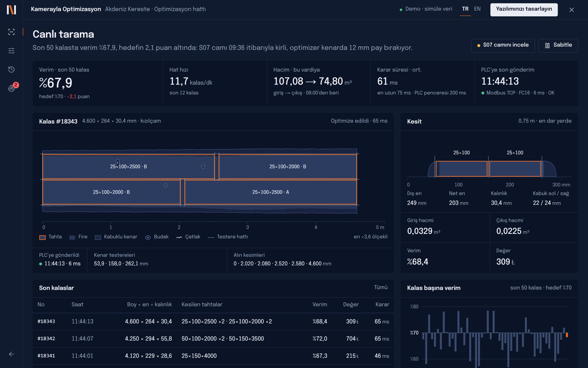
Task: Click the Kalas #18343 heading
Action: pos(58,121)
